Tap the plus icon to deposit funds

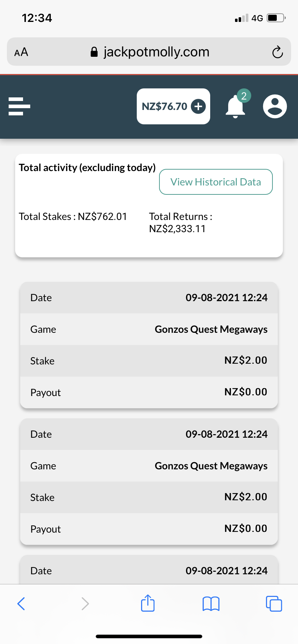(198, 106)
